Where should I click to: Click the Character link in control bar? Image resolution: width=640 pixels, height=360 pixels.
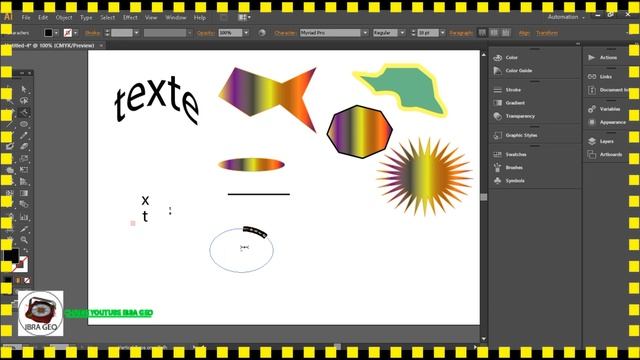pos(285,33)
